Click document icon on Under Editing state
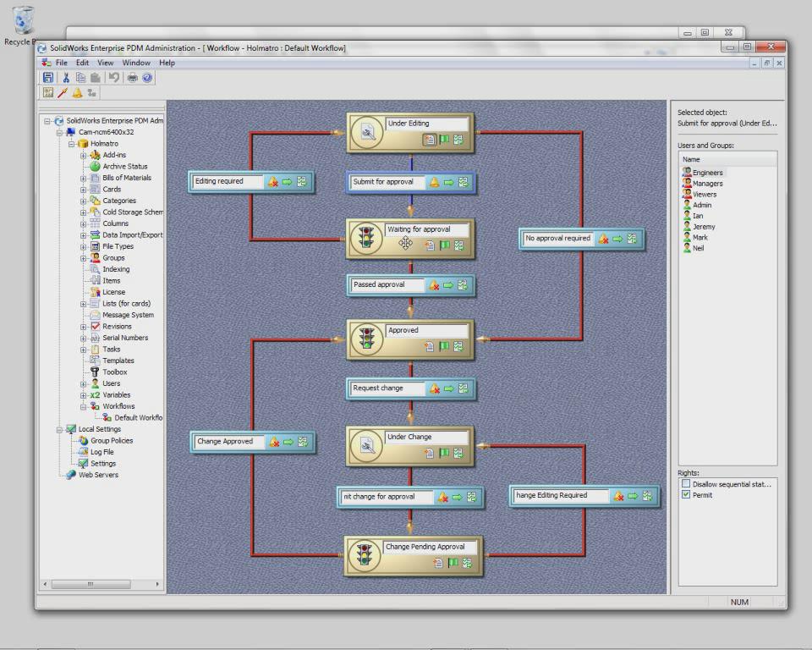The height and width of the screenshot is (650, 812). (430, 140)
